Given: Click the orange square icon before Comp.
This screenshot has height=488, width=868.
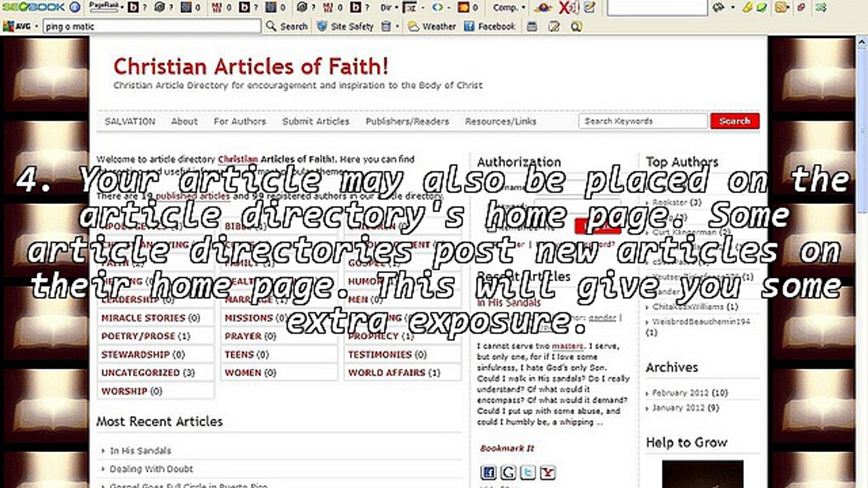Looking at the screenshot, I should pyautogui.click(x=465, y=7).
